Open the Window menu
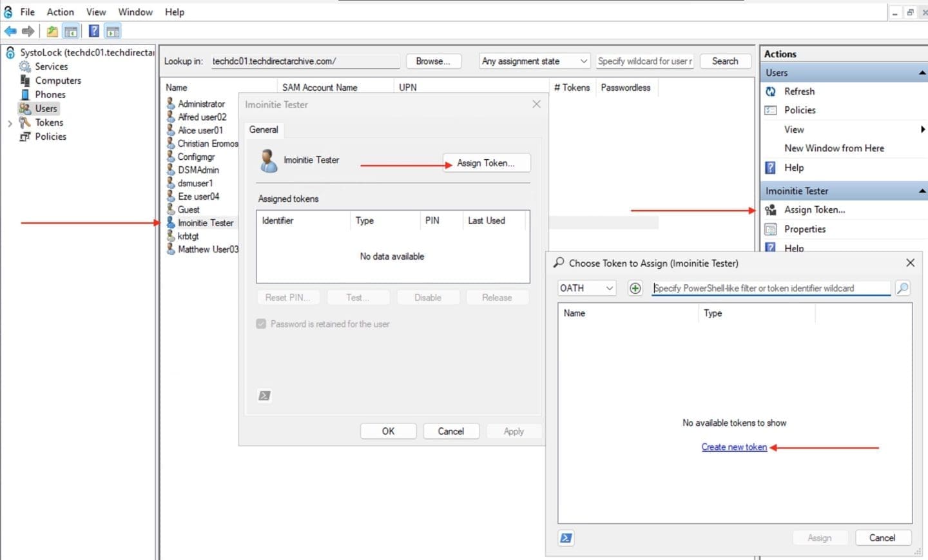 click(135, 12)
